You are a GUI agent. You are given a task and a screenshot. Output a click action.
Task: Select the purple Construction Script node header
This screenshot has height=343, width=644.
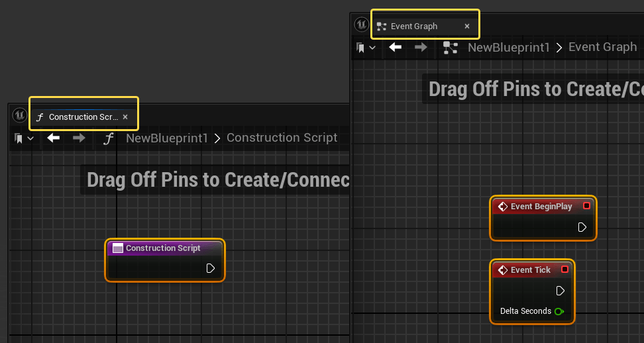pyautogui.click(x=165, y=248)
